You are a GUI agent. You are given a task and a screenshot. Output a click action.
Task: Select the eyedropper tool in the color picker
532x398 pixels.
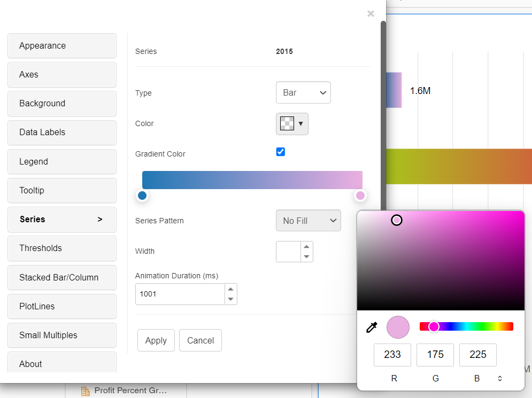[x=371, y=327]
